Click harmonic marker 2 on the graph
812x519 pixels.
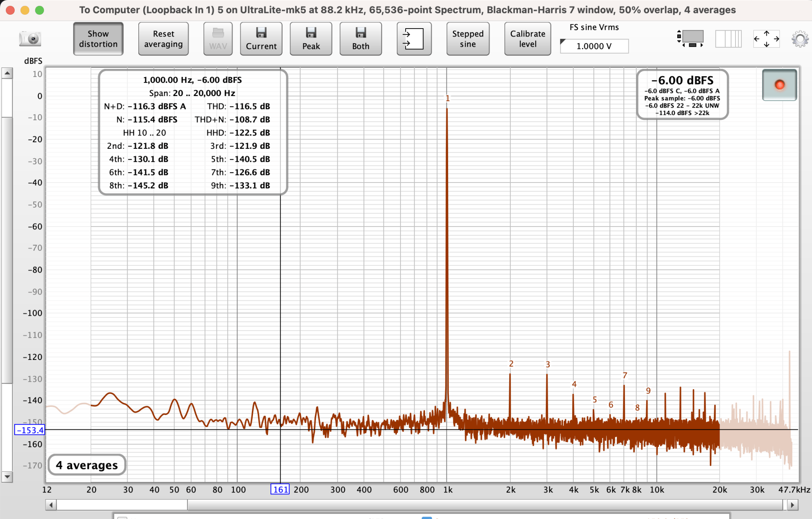511,363
